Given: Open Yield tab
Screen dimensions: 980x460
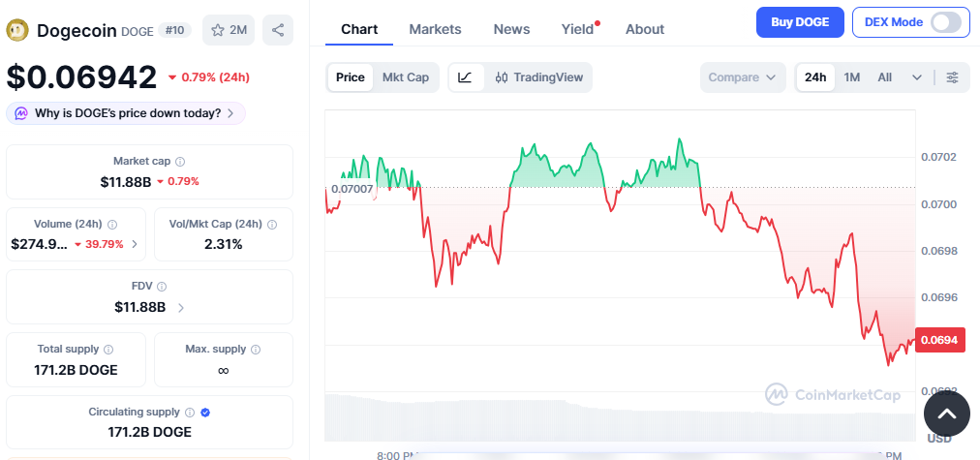Looking at the screenshot, I should tap(577, 29).
